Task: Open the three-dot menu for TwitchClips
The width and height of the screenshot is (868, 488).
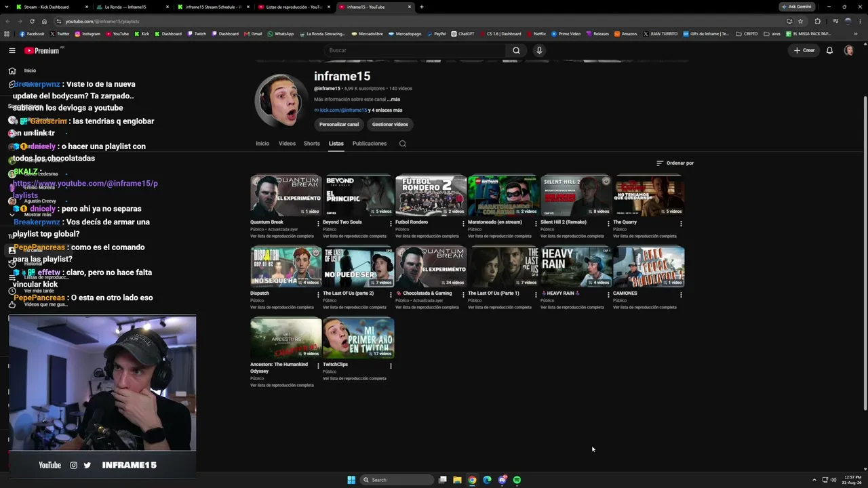Action: pyautogui.click(x=391, y=366)
